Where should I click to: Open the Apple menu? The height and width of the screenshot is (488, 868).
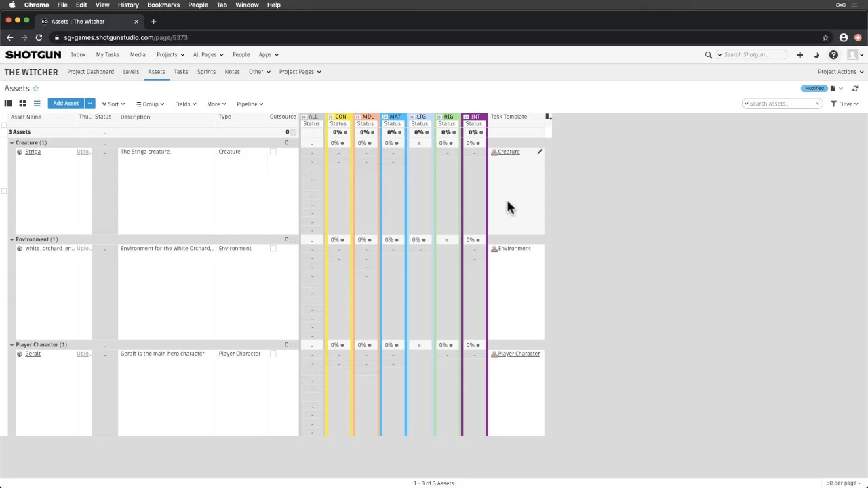12,5
